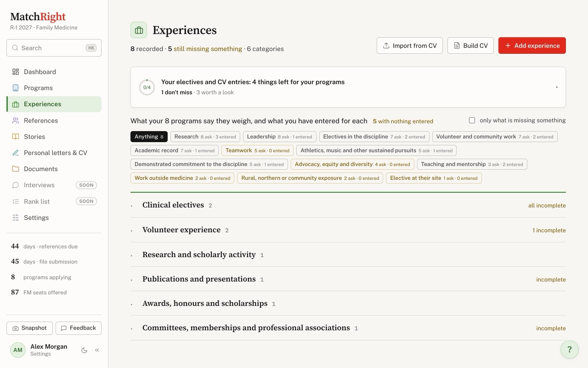588x368 pixels.
Task: Select Teaching and mentorship chip
Action: tap(472, 164)
